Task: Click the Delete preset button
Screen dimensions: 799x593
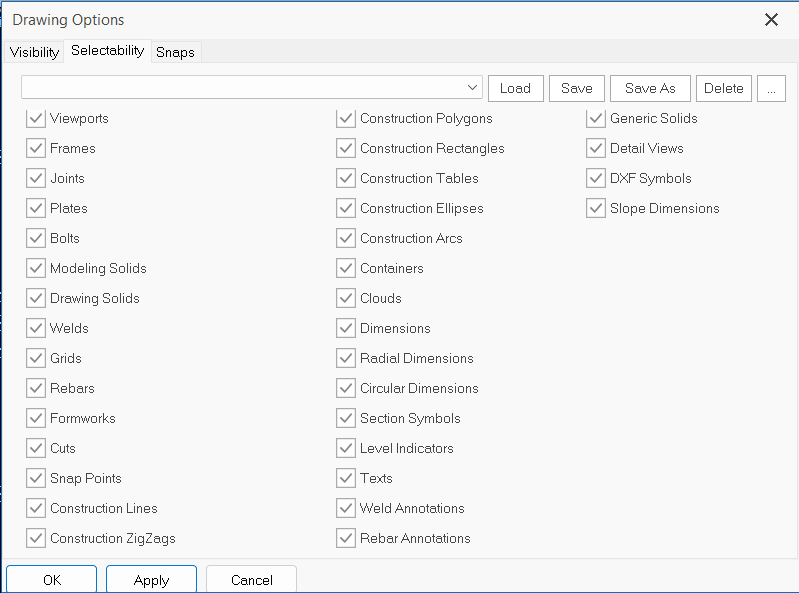Action: (723, 88)
